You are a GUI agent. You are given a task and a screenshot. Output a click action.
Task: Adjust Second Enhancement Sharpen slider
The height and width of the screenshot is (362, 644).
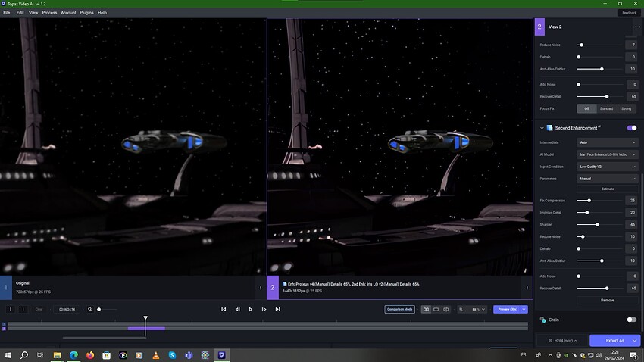point(599,224)
